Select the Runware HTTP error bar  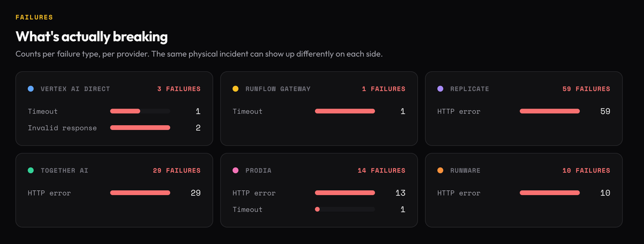[x=550, y=193]
